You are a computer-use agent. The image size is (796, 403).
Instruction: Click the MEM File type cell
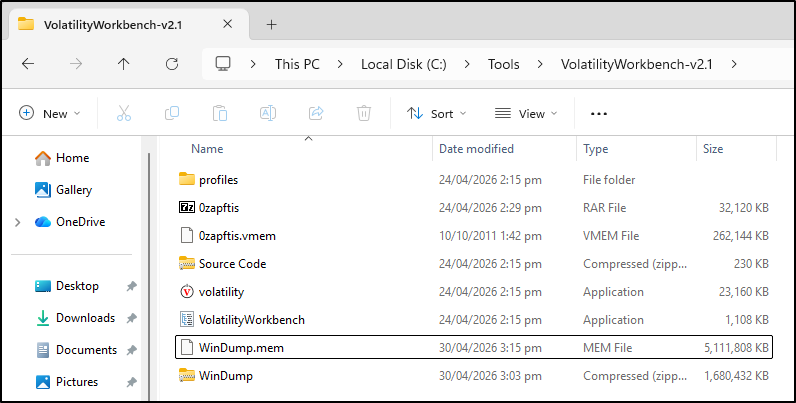pyautogui.click(x=608, y=348)
